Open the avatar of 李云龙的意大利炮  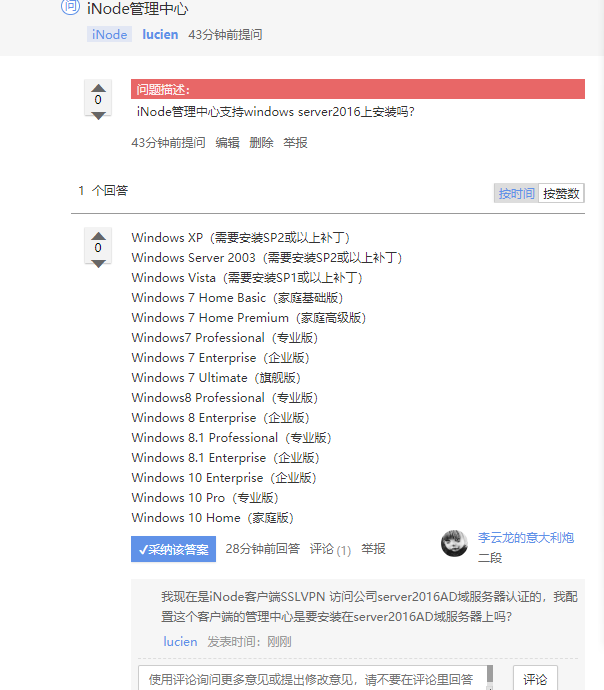454,543
